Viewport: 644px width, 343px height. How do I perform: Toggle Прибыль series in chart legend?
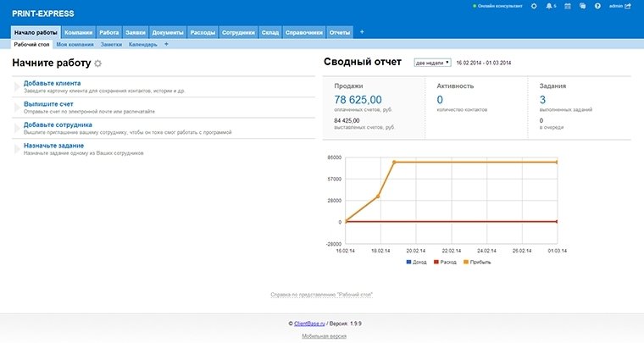(x=476, y=263)
